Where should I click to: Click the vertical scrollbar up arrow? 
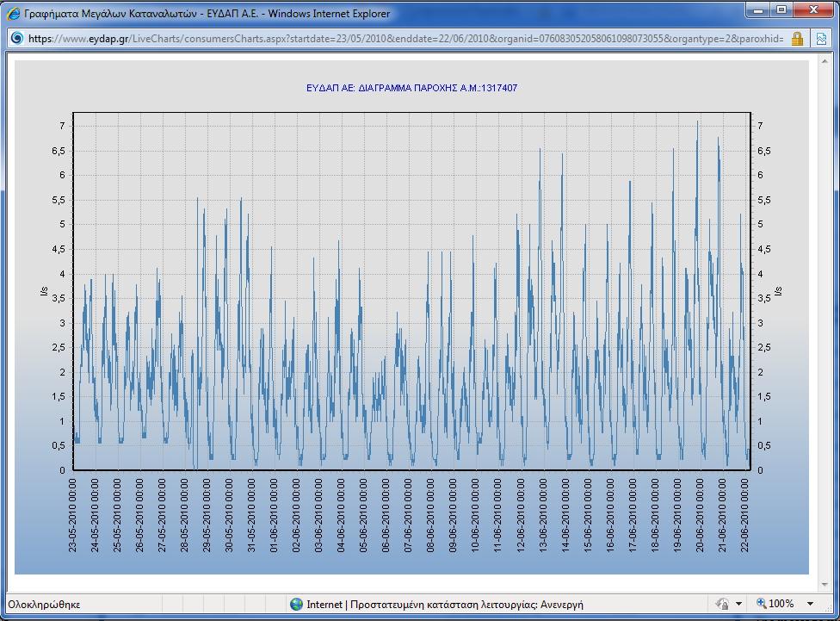click(825, 61)
